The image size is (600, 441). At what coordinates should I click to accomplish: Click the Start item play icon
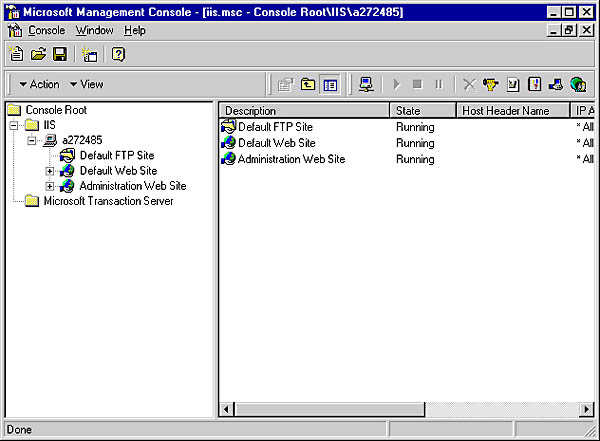pyautogui.click(x=396, y=84)
